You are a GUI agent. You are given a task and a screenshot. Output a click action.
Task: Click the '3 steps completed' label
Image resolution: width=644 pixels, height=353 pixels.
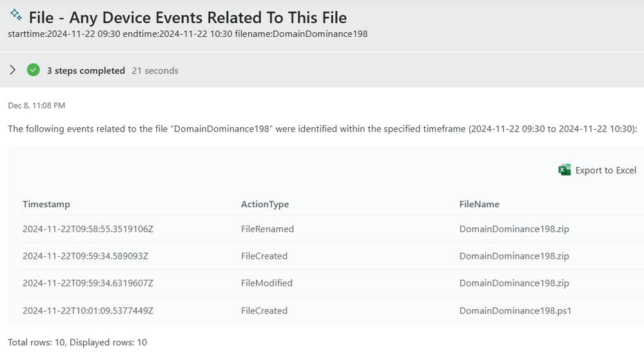pos(86,71)
